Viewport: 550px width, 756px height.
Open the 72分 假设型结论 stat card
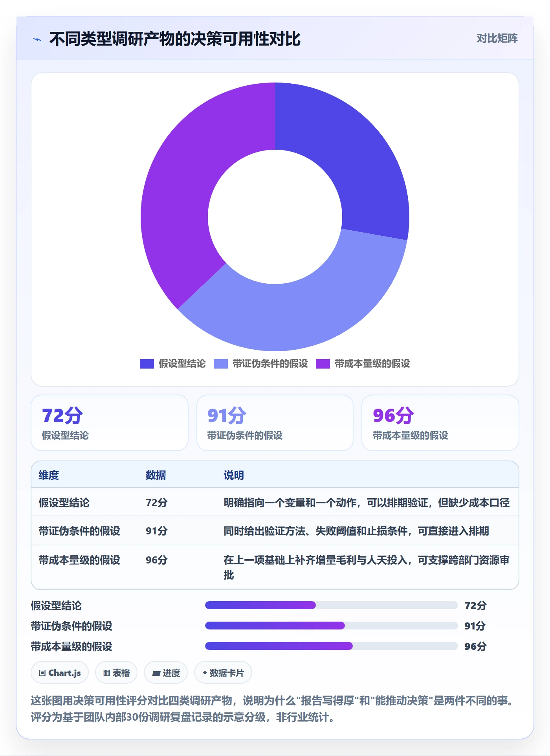click(110, 423)
